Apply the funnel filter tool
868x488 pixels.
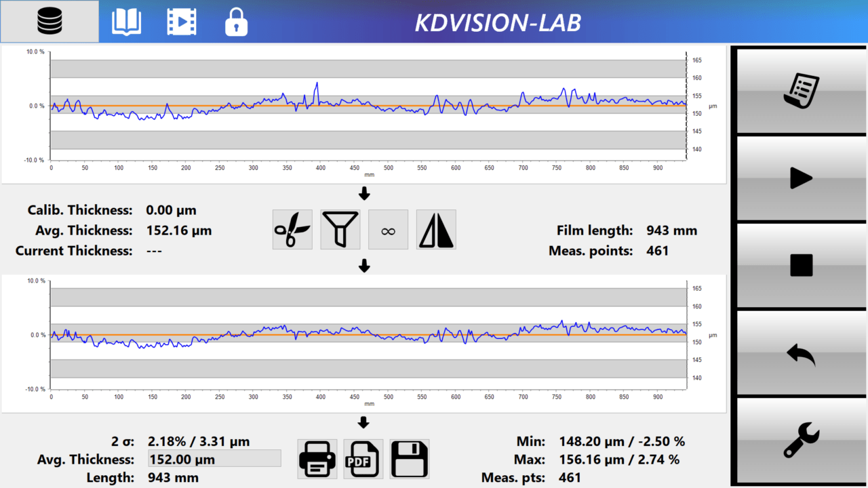(x=340, y=229)
